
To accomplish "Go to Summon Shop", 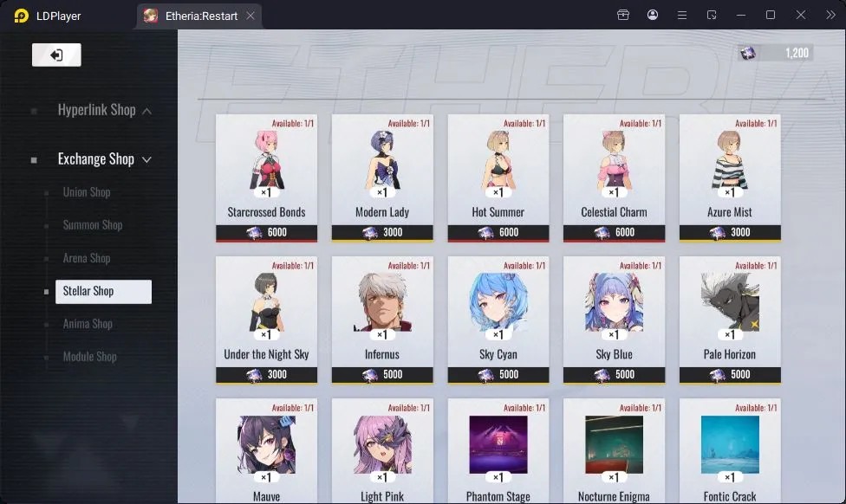I will [92, 225].
